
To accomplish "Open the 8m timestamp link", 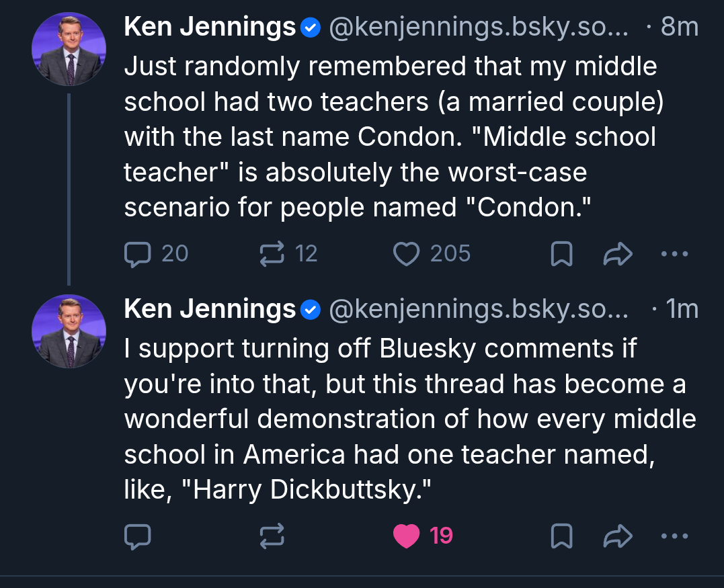I will [x=679, y=27].
